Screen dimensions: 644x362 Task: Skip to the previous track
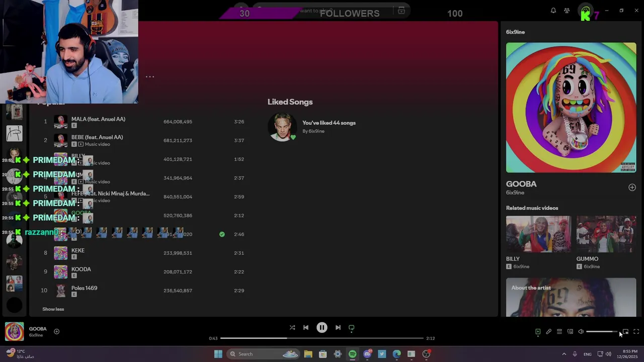click(306, 327)
